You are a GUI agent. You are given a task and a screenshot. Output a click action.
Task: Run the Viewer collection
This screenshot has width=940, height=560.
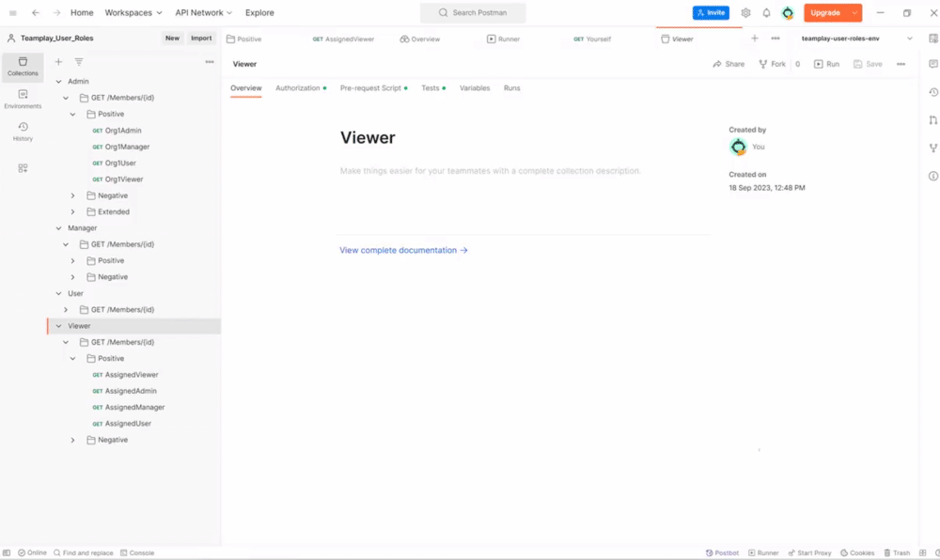[826, 64]
